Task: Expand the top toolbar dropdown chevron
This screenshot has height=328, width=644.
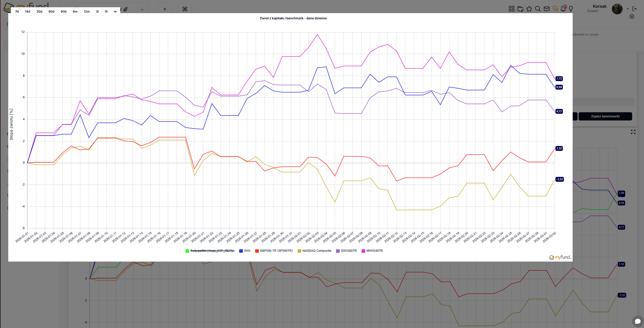Action: 142,10
